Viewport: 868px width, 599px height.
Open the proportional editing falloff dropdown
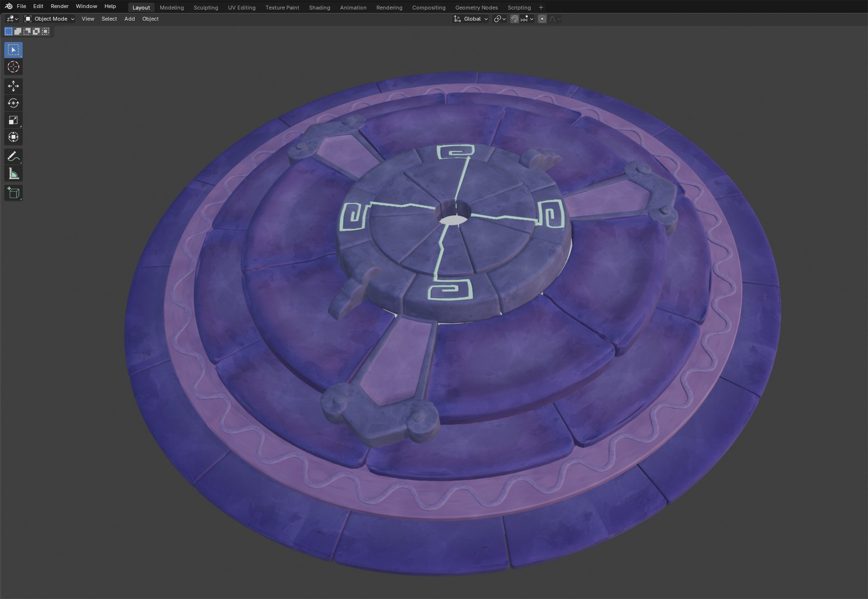[x=556, y=19]
